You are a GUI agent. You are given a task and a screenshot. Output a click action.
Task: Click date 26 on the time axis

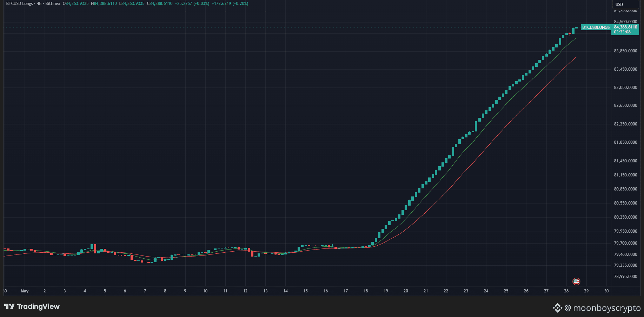(x=526, y=291)
